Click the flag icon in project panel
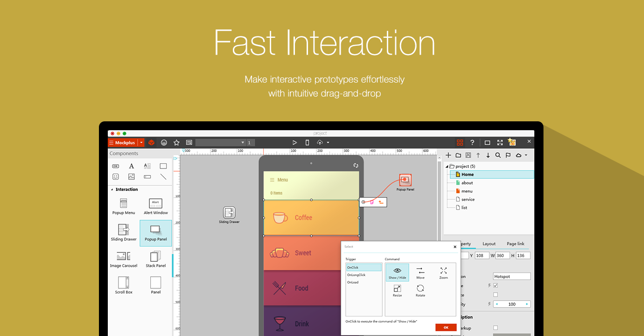644x336 pixels. tap(508, 155)
